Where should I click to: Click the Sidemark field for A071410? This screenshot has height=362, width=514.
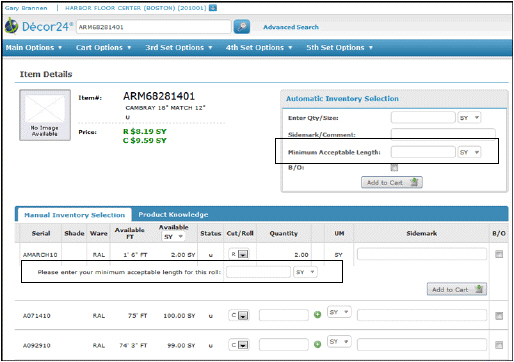coord(422,315)
